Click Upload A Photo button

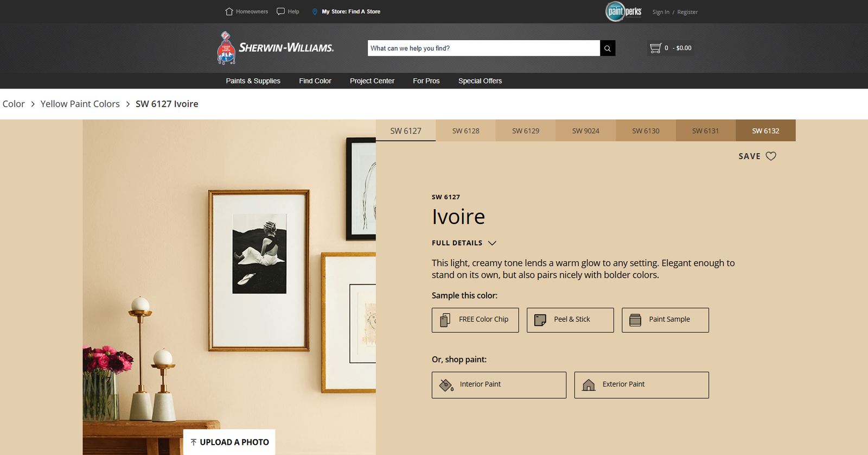coord(229,442)
